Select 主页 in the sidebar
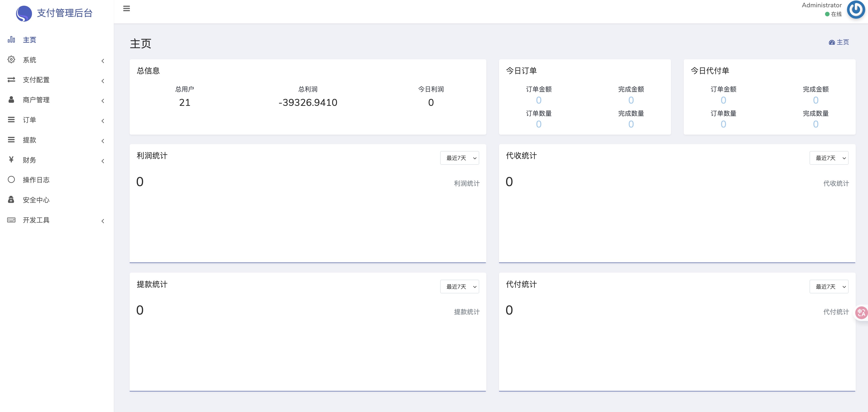Viewport: 868px width, 412px height. 57,40
